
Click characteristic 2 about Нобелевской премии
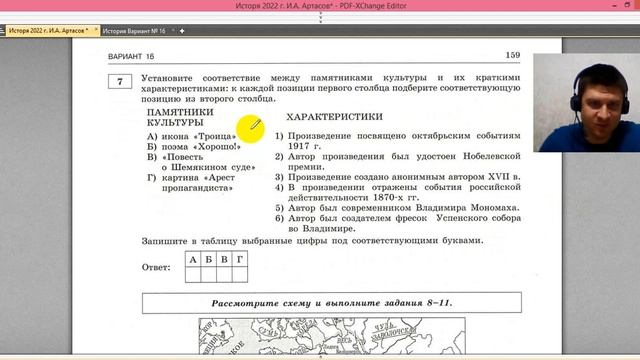(x=398, y=161)
